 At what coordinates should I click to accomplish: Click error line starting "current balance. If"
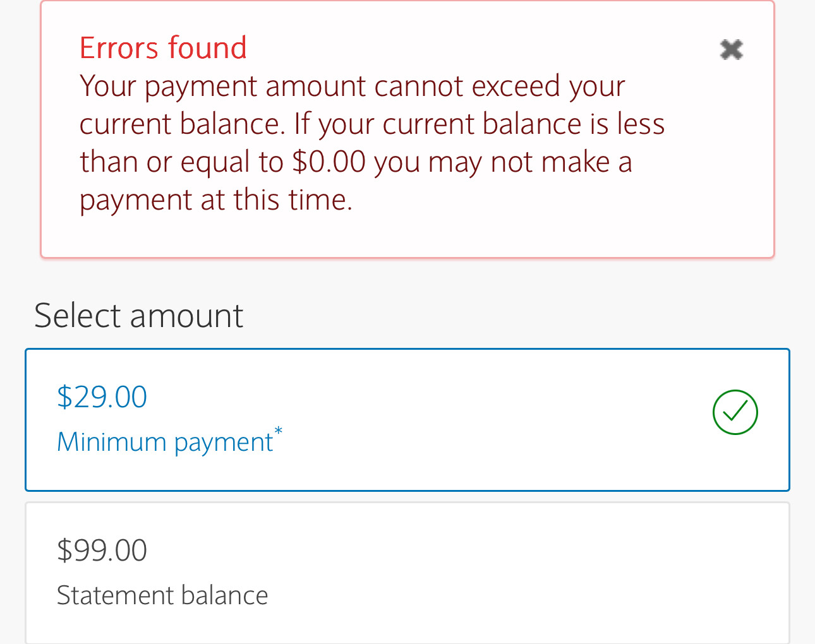point(371,124)
